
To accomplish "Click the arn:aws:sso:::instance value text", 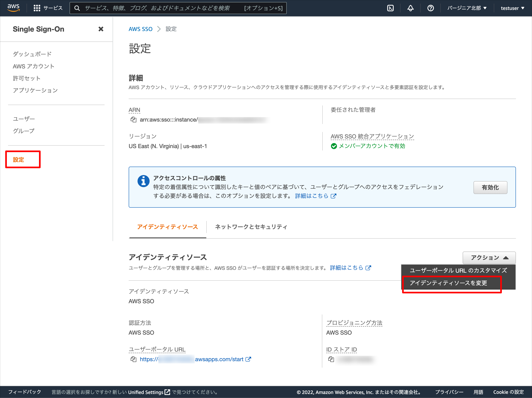I will [169, 120].
